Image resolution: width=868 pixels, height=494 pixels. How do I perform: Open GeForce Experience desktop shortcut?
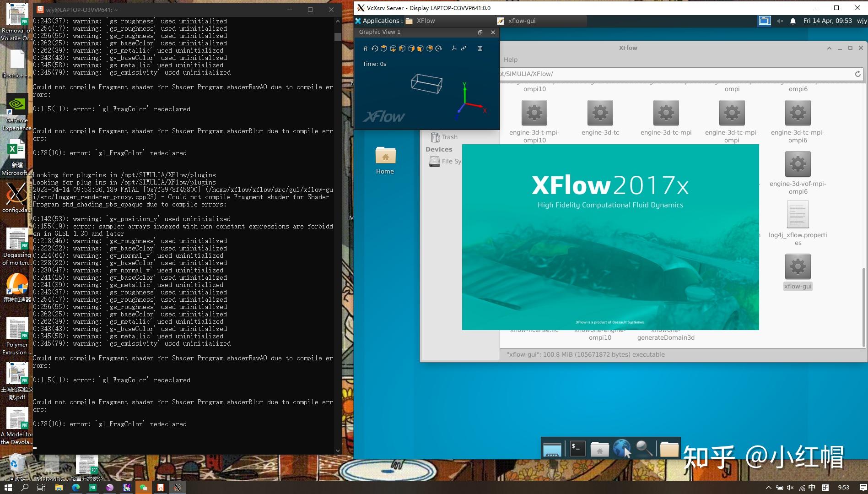pyautogui.click(x=17, y=113)
